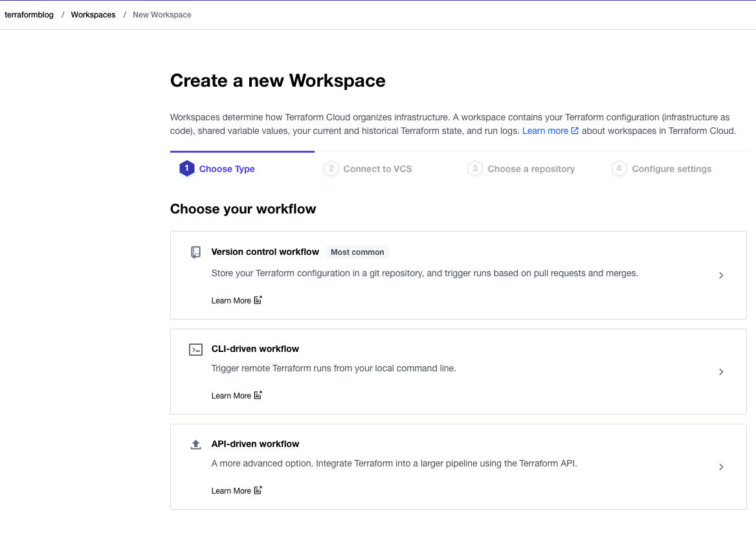
Task: Click Learn More under CLI-driven workflow
Action: click(x=232, y=395)
